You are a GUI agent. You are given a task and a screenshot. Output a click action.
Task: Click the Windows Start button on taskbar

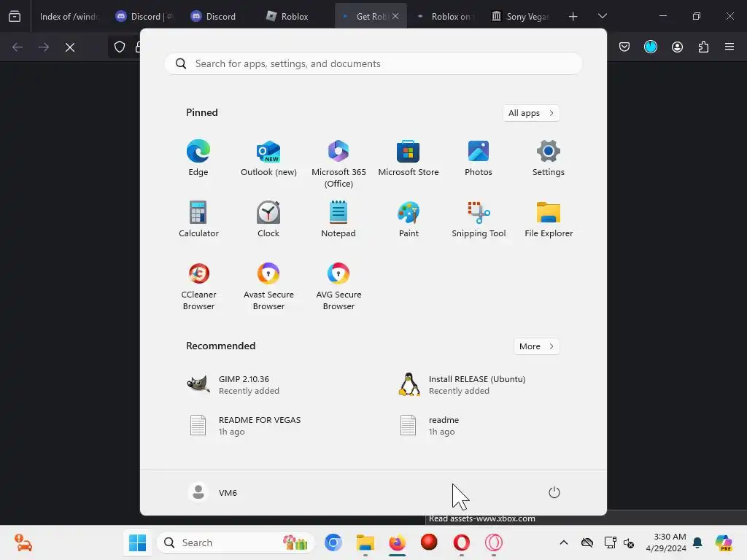(138, 542)
